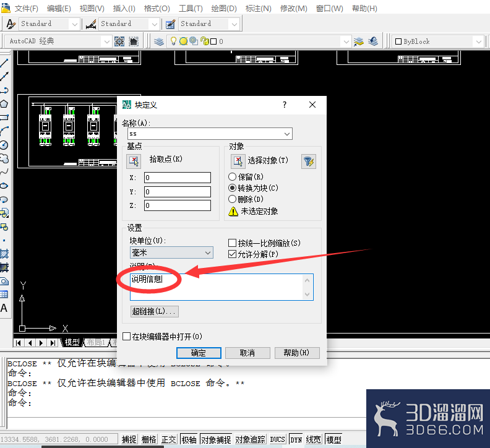Open the 绘图(D) menu
Screen dimensions: 490x448
tap(224, 9)
